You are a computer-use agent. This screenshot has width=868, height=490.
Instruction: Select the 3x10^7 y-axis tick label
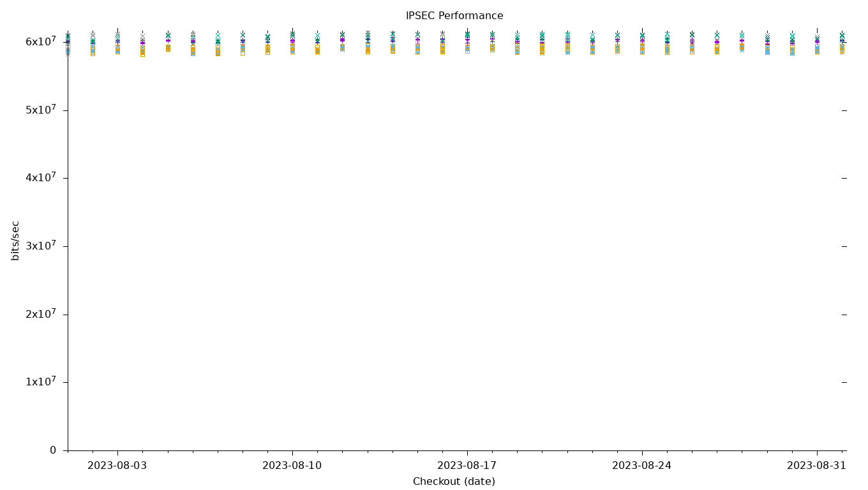tap(41, 246)
